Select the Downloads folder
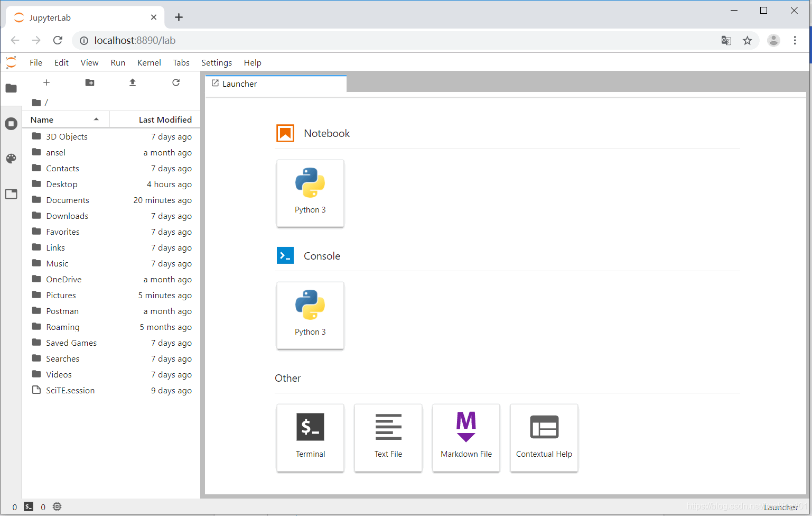This screenshot has height=516, width=812. click(x=111, y=216)
